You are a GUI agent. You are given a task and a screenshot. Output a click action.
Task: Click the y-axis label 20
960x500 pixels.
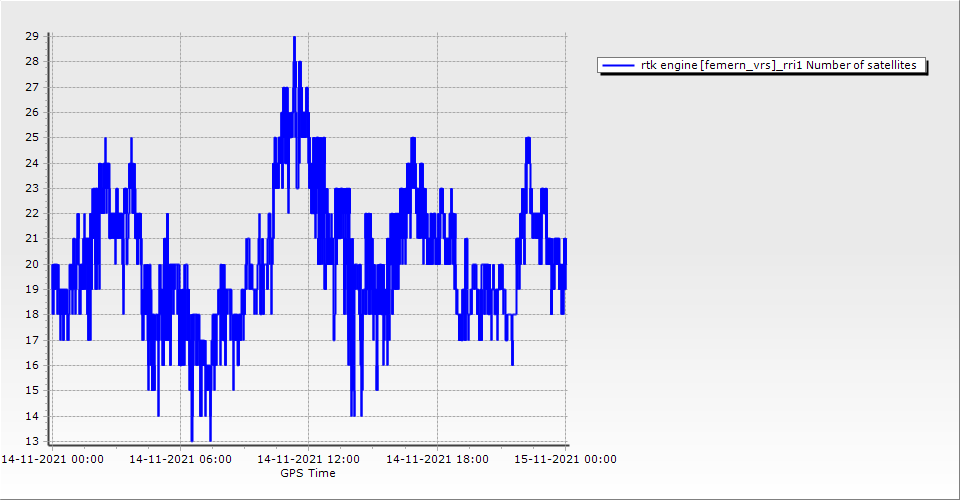point(32,264)
